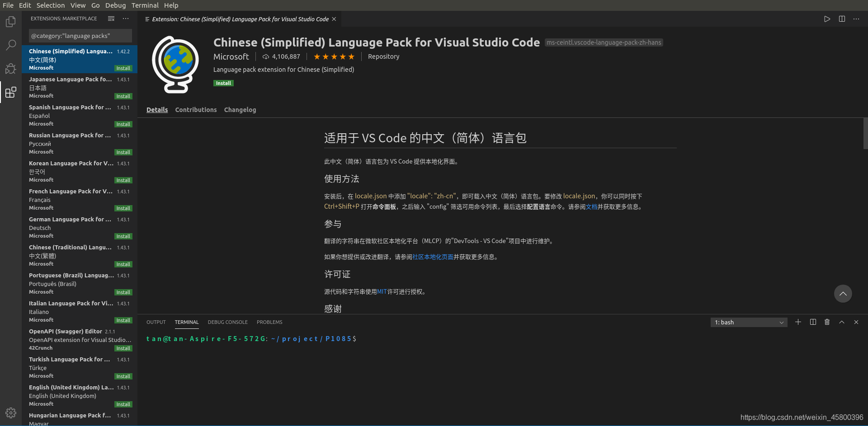Open the terminal selector dropdown '1: bash'
This screenshot has height=426, width=868.
[749, 322]
